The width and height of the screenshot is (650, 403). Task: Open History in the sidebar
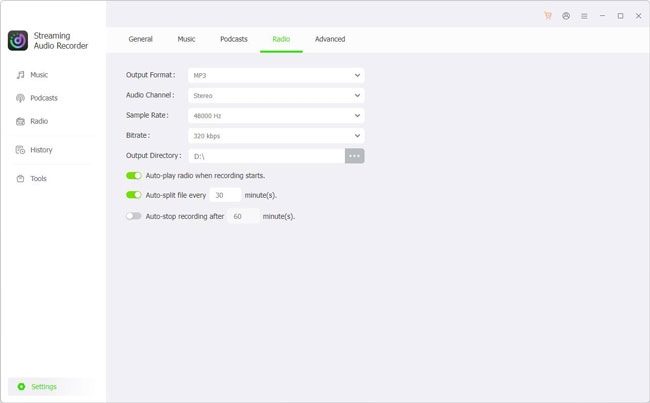[41, 150]
